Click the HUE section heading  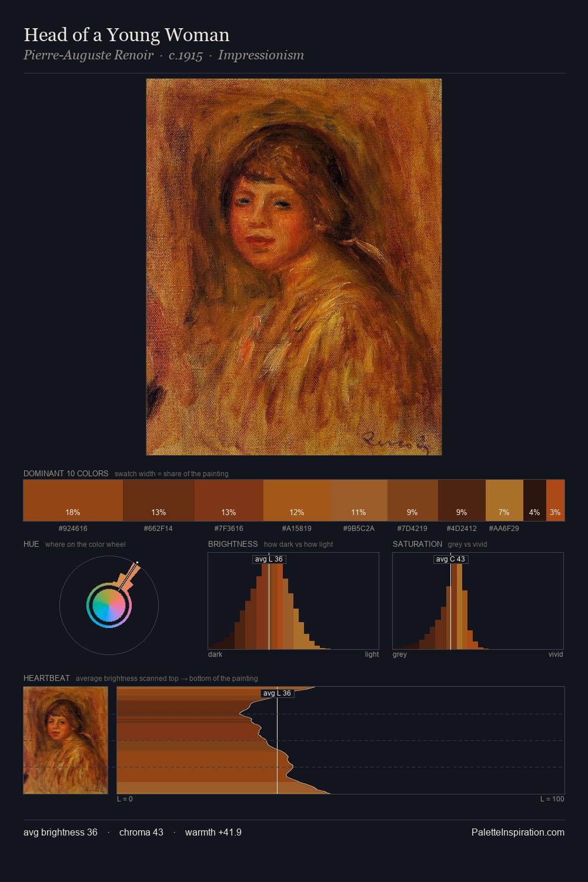click(31, 544)
